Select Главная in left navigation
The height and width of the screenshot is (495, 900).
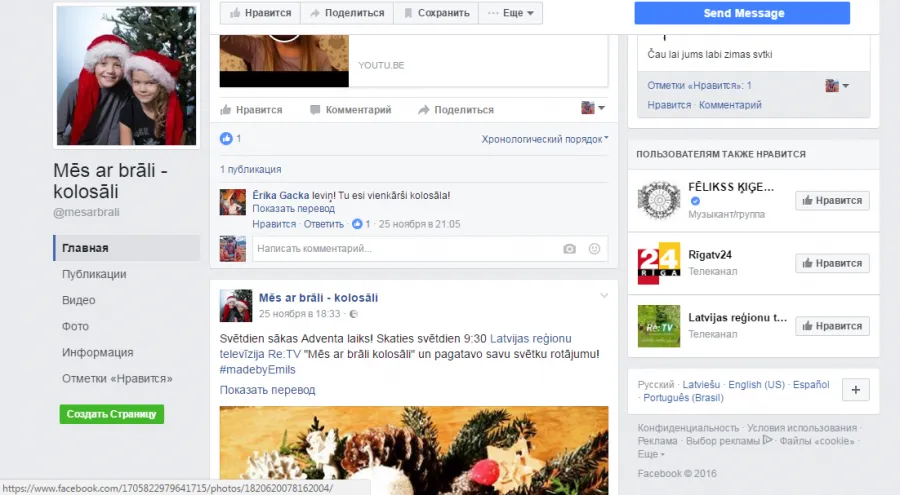(126, 248)
